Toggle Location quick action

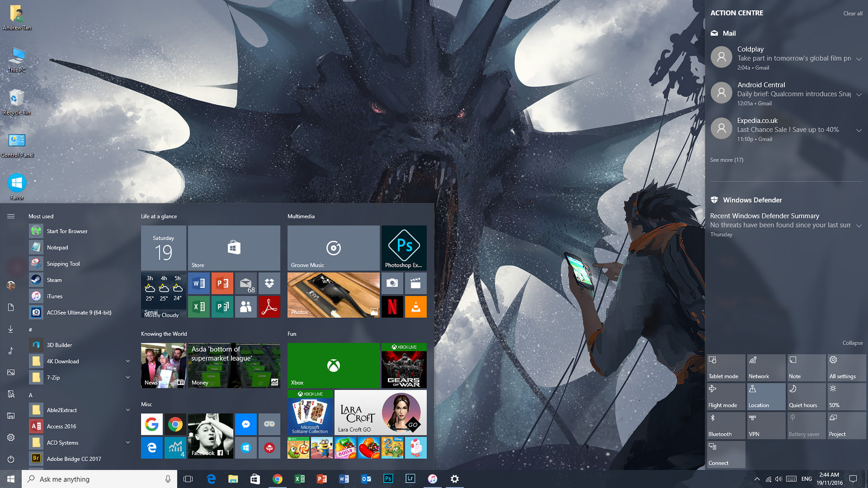[767, 397]
